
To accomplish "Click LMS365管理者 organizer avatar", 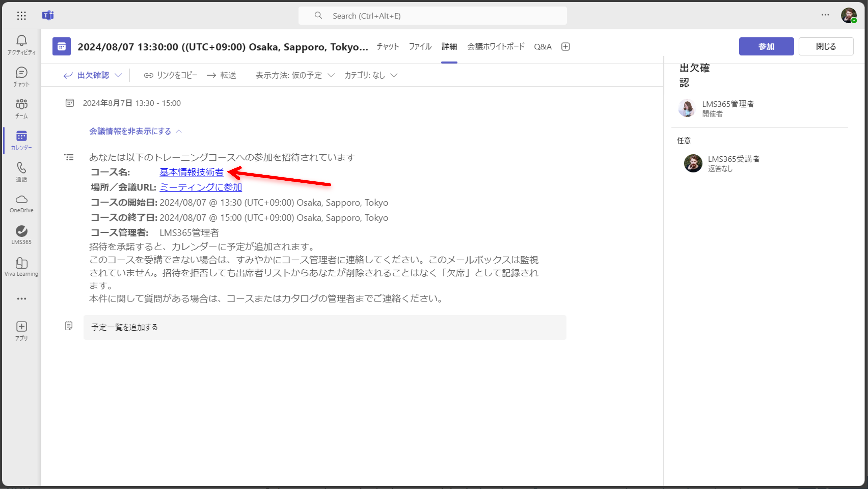I will pyautogui.click(x=687, y=108).
